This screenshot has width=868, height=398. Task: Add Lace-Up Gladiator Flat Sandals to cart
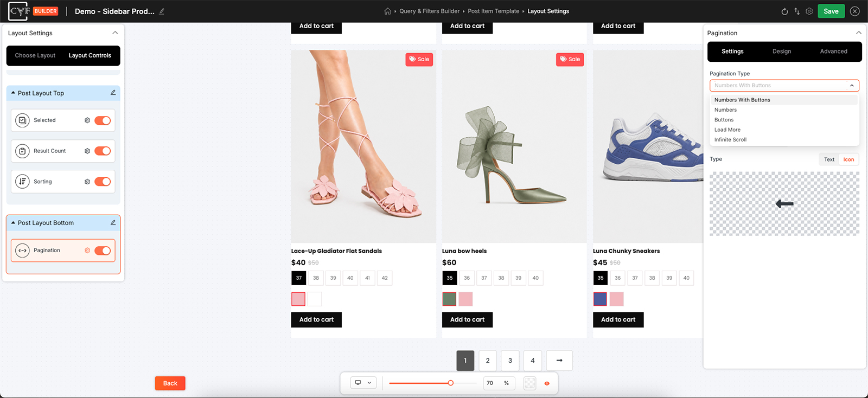pyautogui.click(x=316, y=320)
